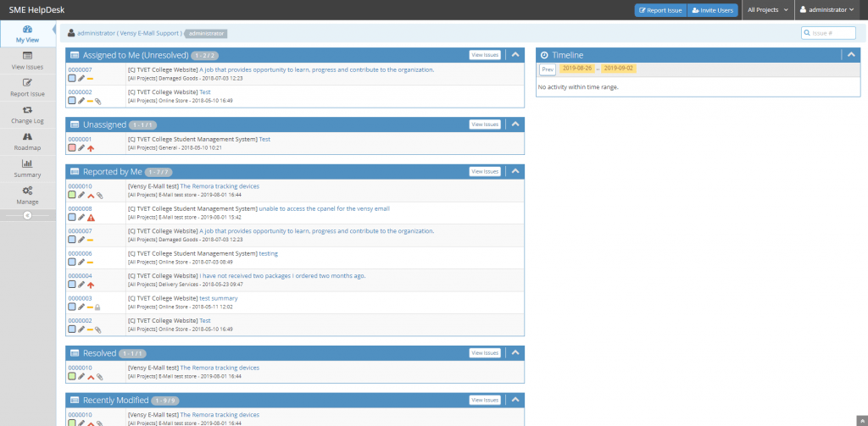Open the 'test summary' issue title
The width and height of the screenshot is (868, 426).
[218, 298]
